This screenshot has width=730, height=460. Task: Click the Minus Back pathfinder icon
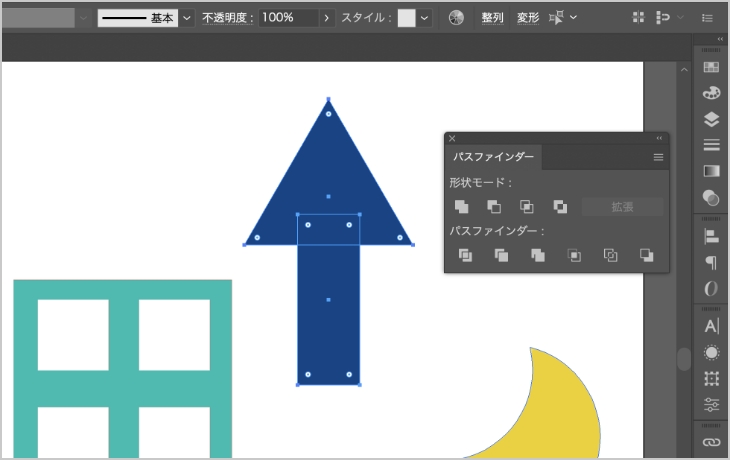(647, 255)
